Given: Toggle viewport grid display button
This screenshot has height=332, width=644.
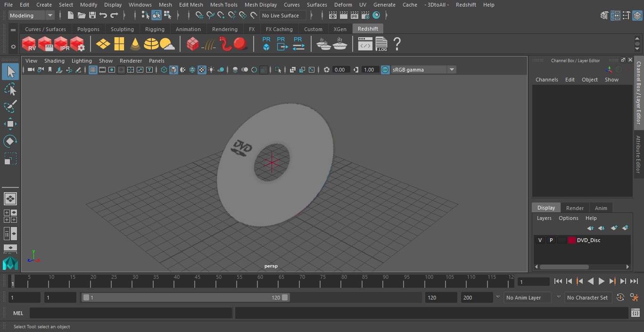Looking at the screenshot, I should coord(93,70).
